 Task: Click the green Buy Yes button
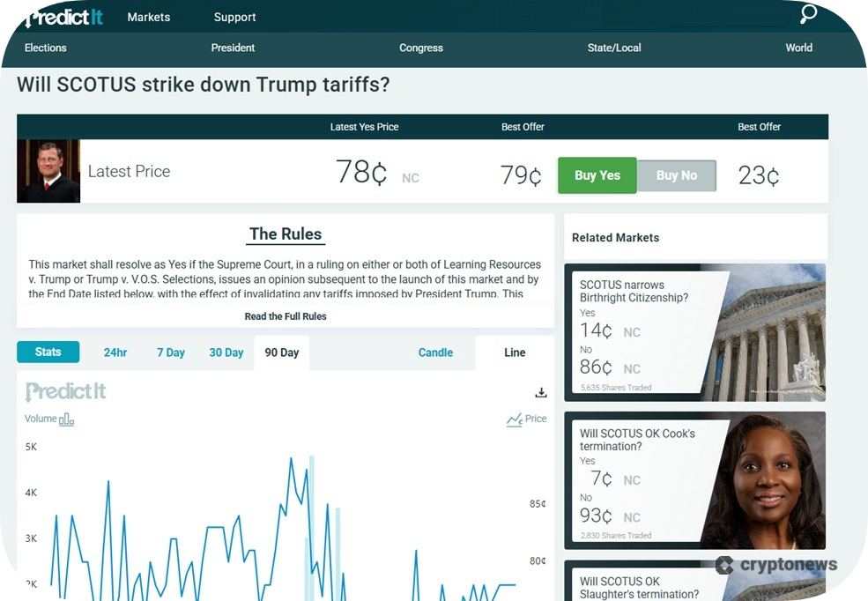(596, 175)
